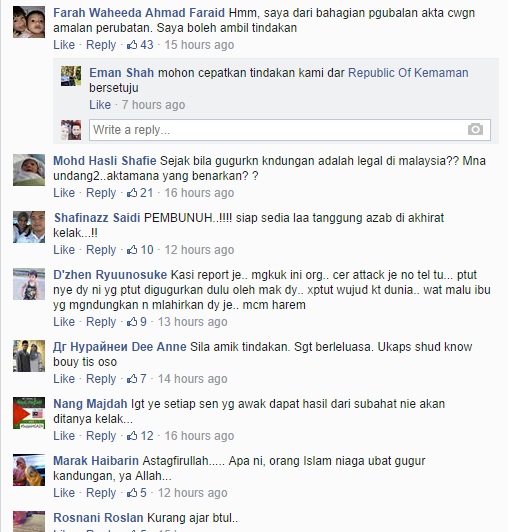Like Eman Shah's reply

[100, 104]
